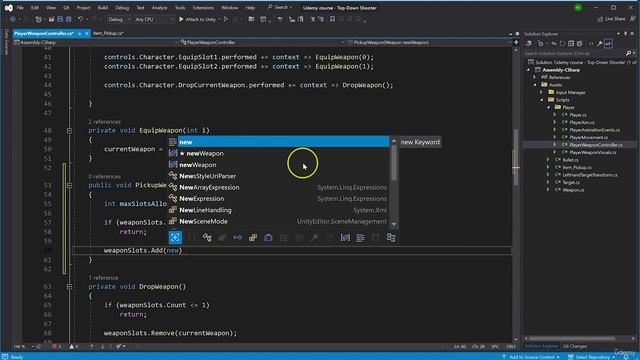Open the File menu
This screenshot has height=360, width=640.
point(20,8)
